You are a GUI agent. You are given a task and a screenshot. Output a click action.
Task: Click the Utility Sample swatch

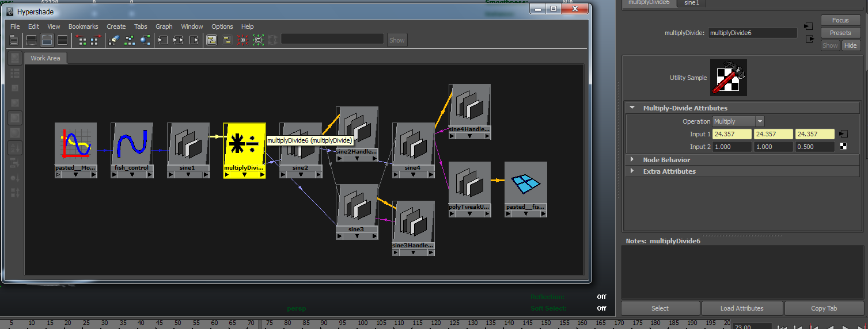[x=729, y=78]
